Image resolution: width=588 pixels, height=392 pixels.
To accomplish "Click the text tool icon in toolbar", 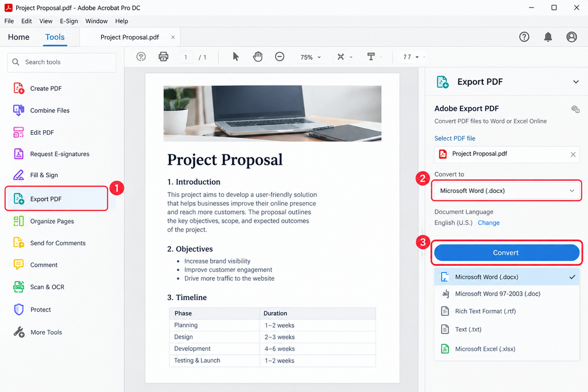I will 371,57.
